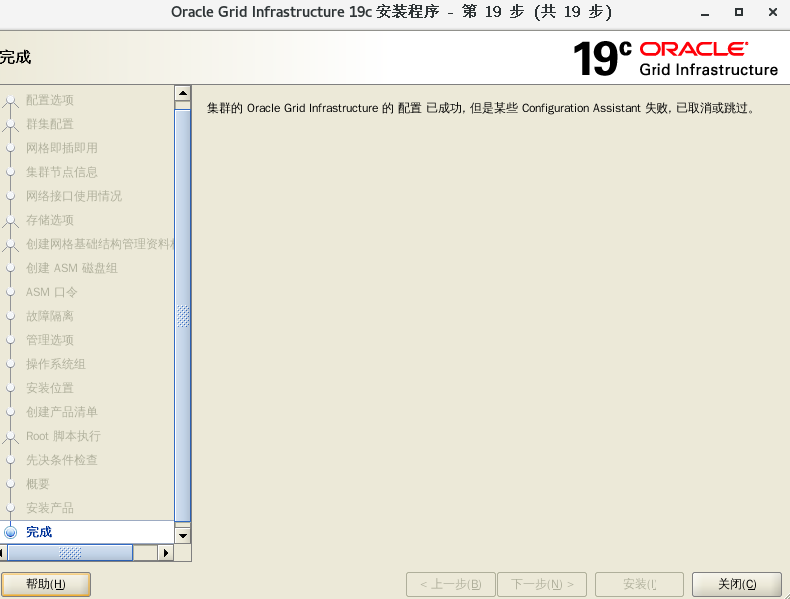Click the Oracle 19c Grid Infrastructure logo
This screenshot has height=599, width=790.
[676, 58]
